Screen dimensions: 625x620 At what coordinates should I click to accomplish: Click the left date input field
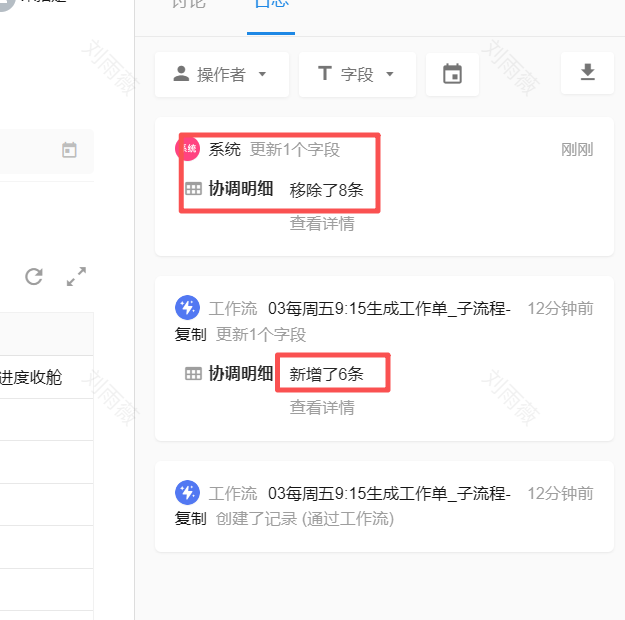[x=47, y=151]
